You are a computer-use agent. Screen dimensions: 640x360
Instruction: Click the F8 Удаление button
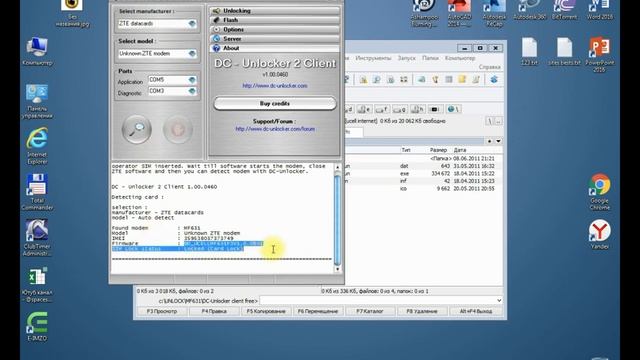tap(422, 311)
